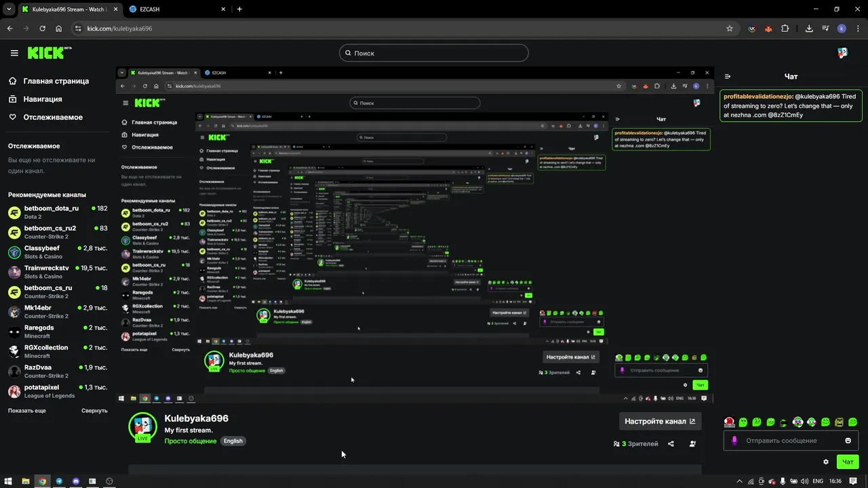Select the red headphones emote
The width and height of the screenshot is (868, 488).
tap(729, 422)
